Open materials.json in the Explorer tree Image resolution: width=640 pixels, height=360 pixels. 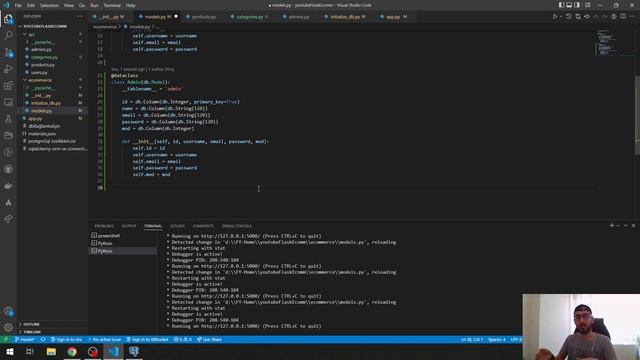click(x=42, y=133)
